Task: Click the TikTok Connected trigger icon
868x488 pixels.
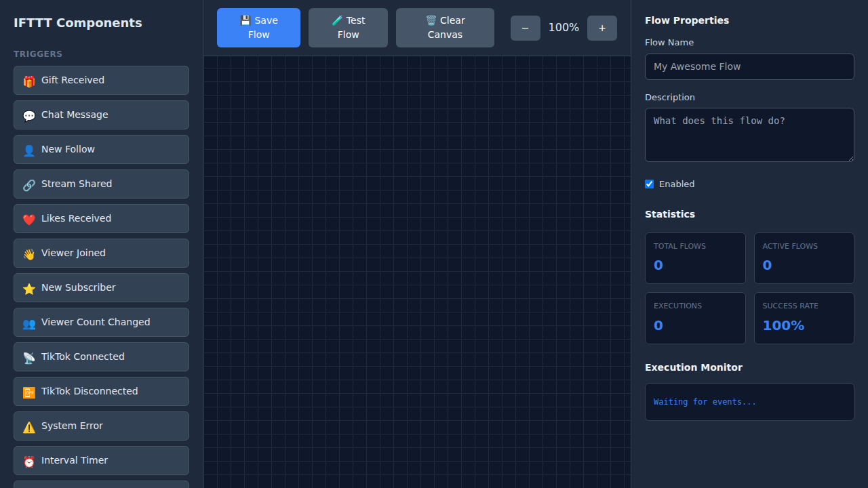Action: coord(28,358)
